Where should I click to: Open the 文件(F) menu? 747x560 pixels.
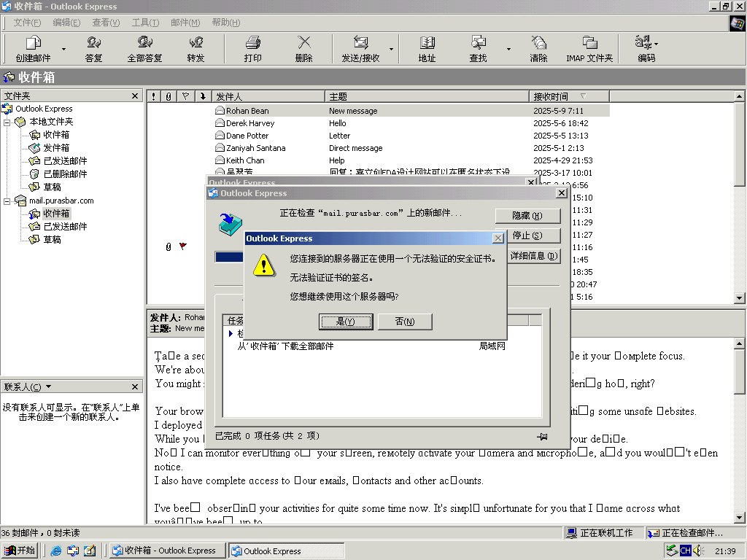click(x=27, y=23)
